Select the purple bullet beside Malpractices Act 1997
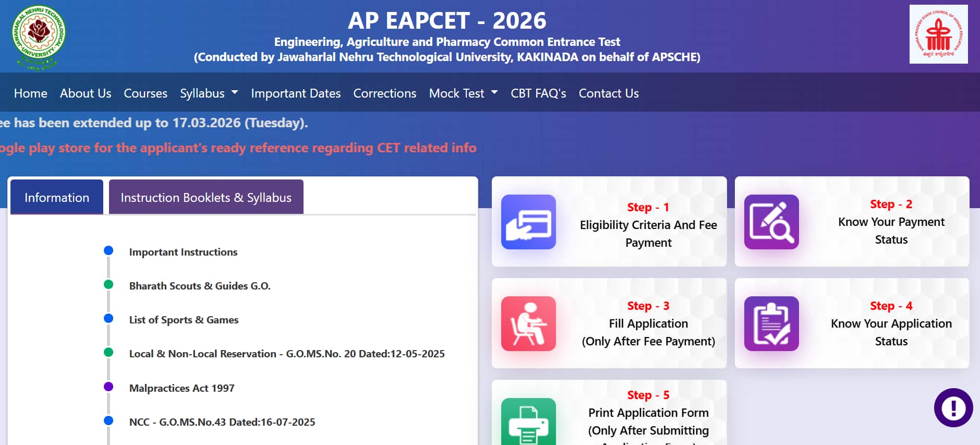The width and height of the screenshot is (980, 445). [108, 387]
